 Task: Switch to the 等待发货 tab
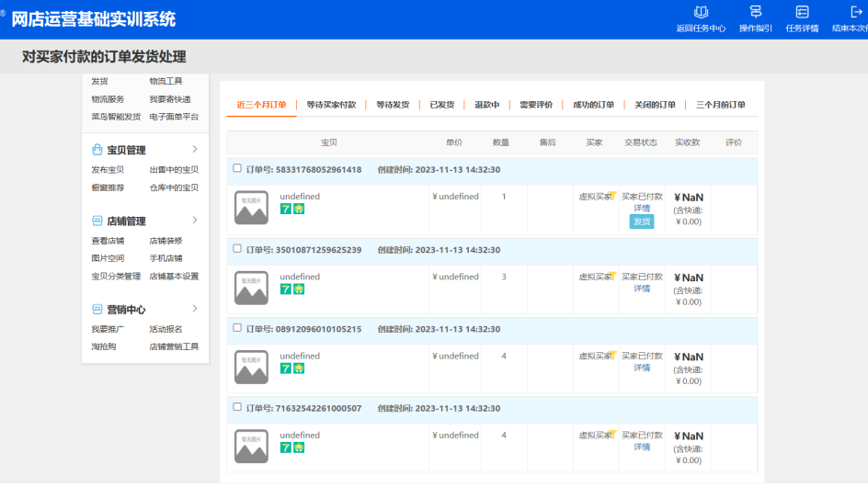[x=393, y=105]
